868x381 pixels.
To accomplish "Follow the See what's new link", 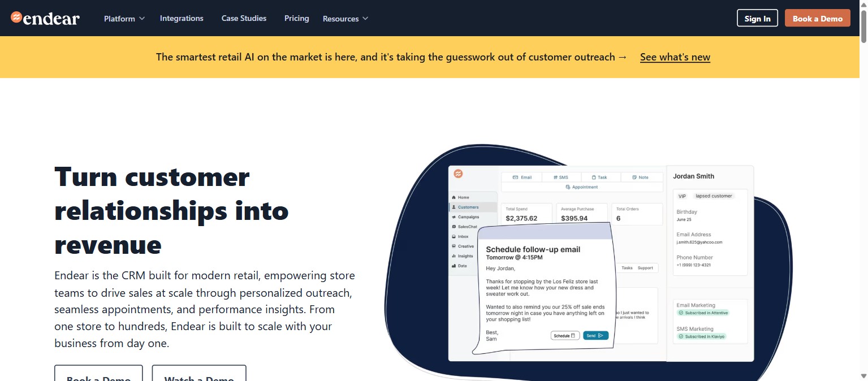I will click(x=675, y=57).
